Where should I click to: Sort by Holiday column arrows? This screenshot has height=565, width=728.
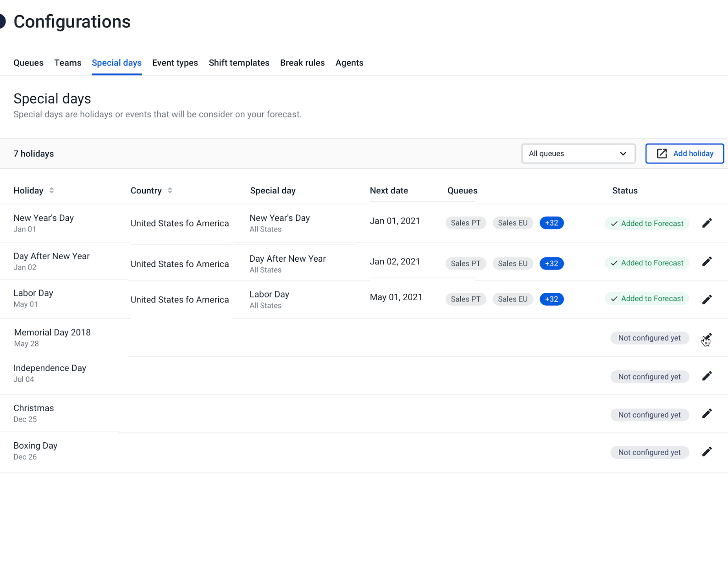tap(51, 191)
